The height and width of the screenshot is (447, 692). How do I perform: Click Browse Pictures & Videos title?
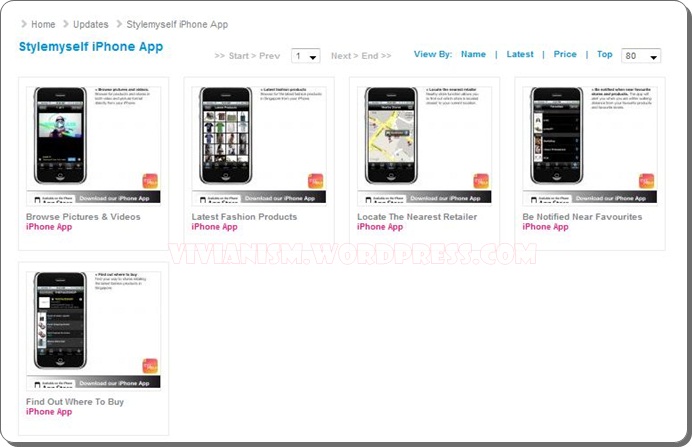click(83, 217)
